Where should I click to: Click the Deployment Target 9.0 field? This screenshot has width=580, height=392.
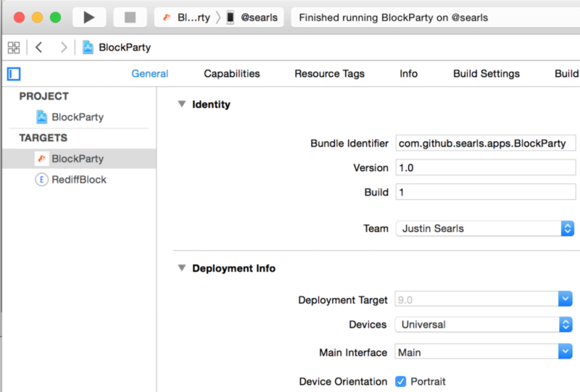tap(477, 299)
